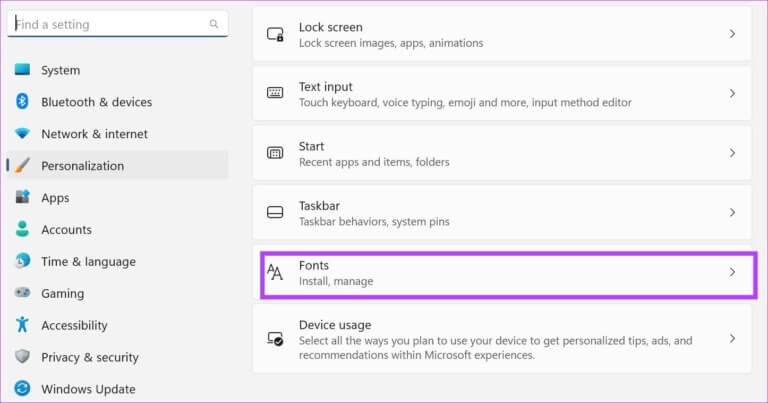Open Accounts section
This screenshot has width=768, height=403.
(118, 229)
